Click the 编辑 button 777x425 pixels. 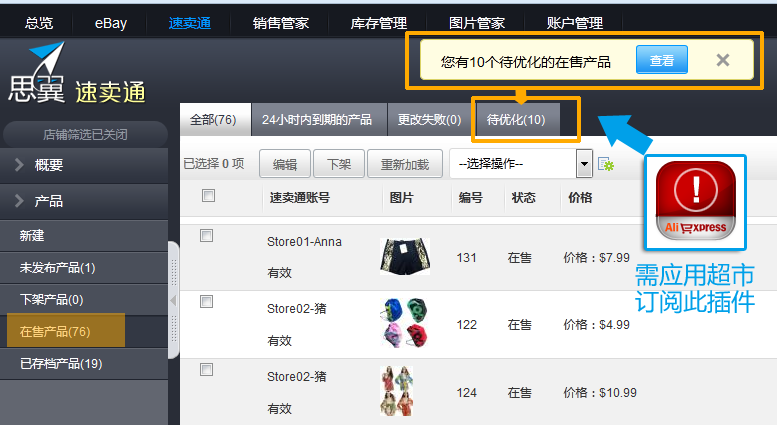[x=285, y=164]
